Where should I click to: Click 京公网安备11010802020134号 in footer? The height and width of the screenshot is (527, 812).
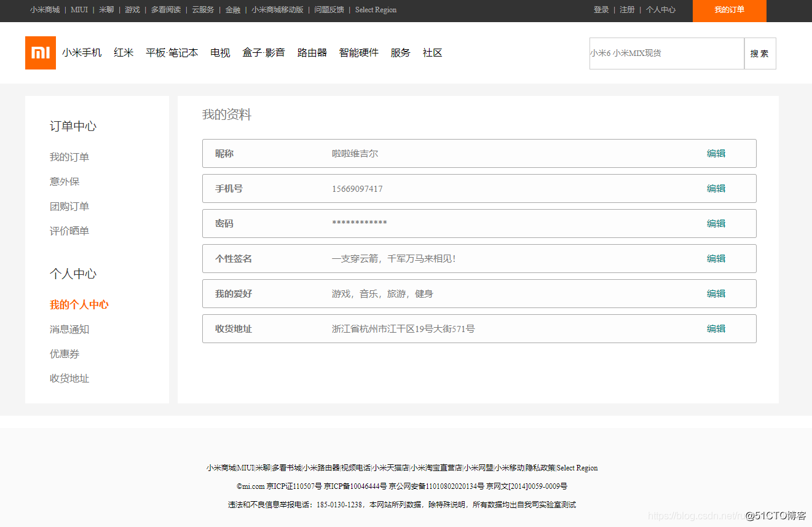(x=436, y=486)
